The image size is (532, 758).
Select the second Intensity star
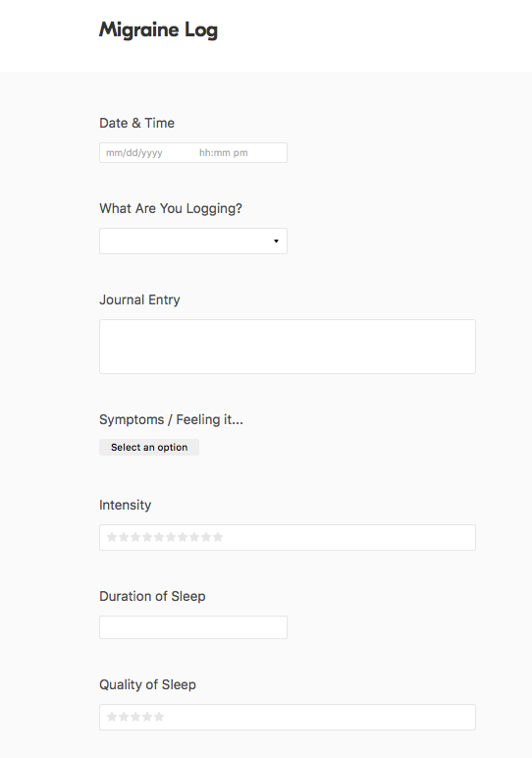pyautogui.click(x=124, y=537)
